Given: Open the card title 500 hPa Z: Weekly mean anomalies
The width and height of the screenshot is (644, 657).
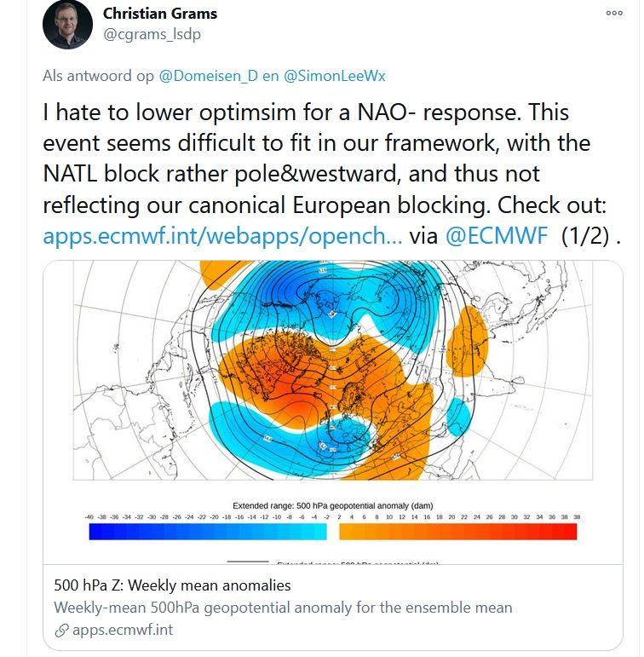Looking at the screenshot, I should coord(172,585).
